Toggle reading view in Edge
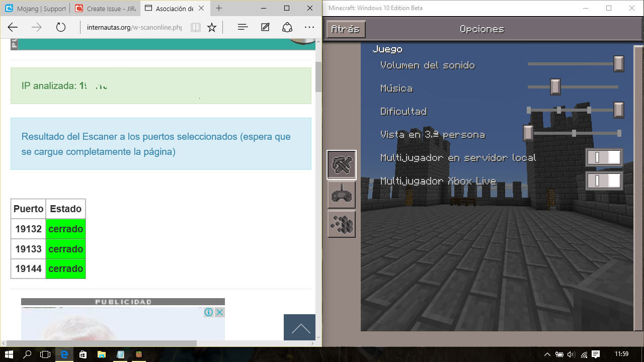This screenshot has height=362, width=644. [196, 27]
